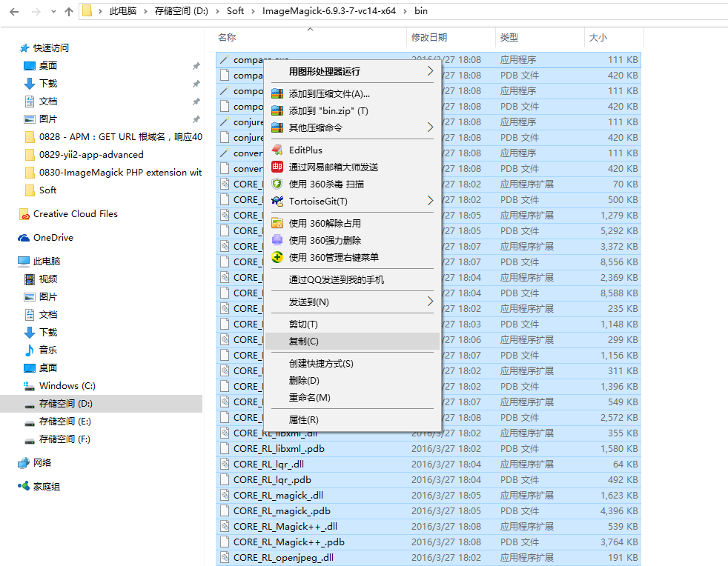Sort files by 修改日期 column header
Viewport: 728px width, 566px height.
pyautogui.click(x=451, y=38)
